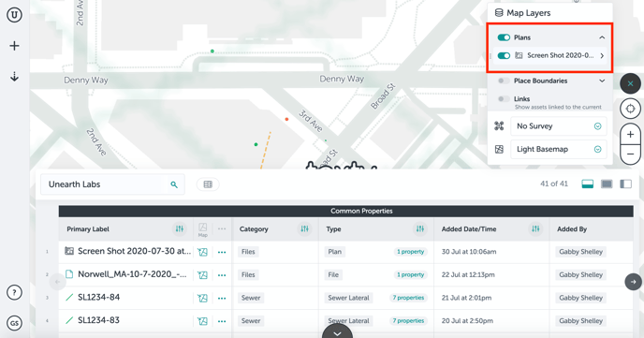This screenshot has height=338, width=644.
Task: Click the red point marker on map
Action: coord(286,119)
